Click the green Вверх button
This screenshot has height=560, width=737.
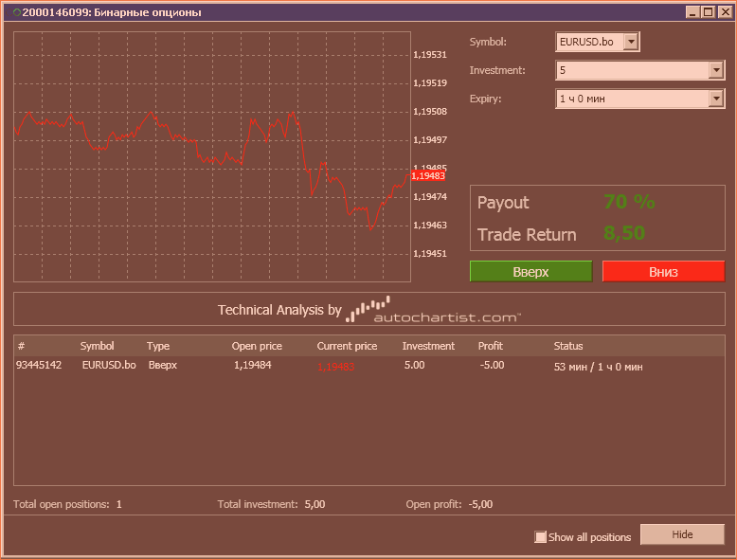pyautogui.click(x=530, y=272)
